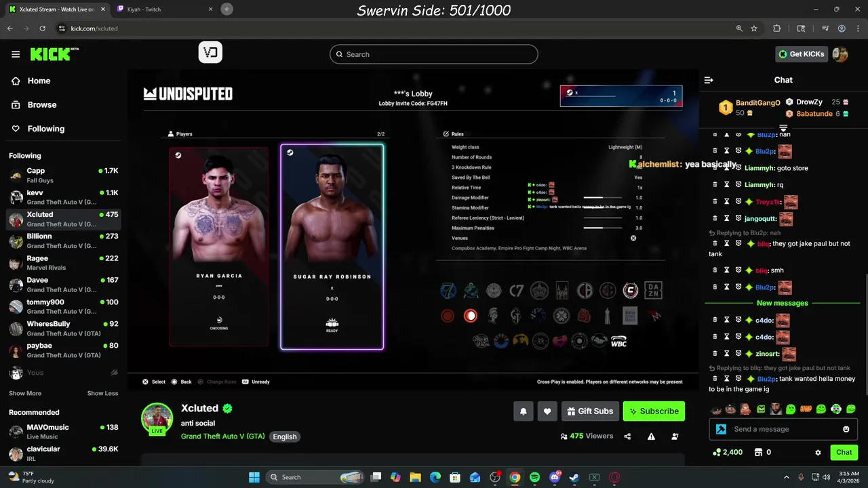This screenshot has width=868, height=488.
Task: Collapse the chat panel
Action: click(709, 80)
